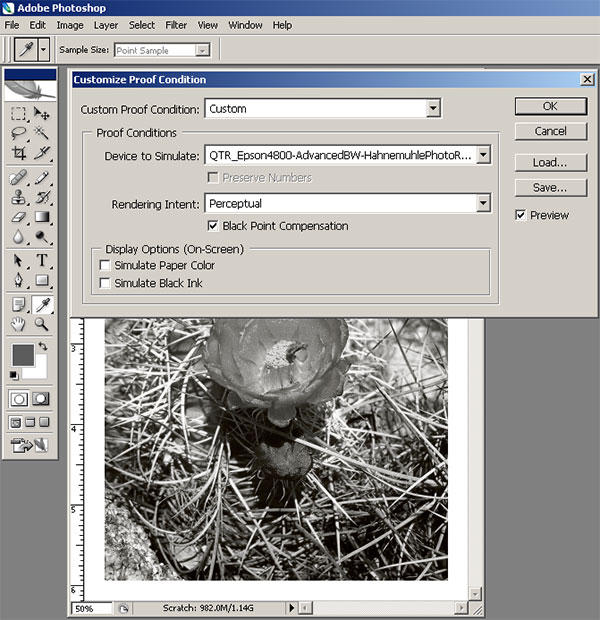Toggle the Preserve Numbers checkbox
Image resolution: width=600 pixels, height=620 pixels.
213,178
